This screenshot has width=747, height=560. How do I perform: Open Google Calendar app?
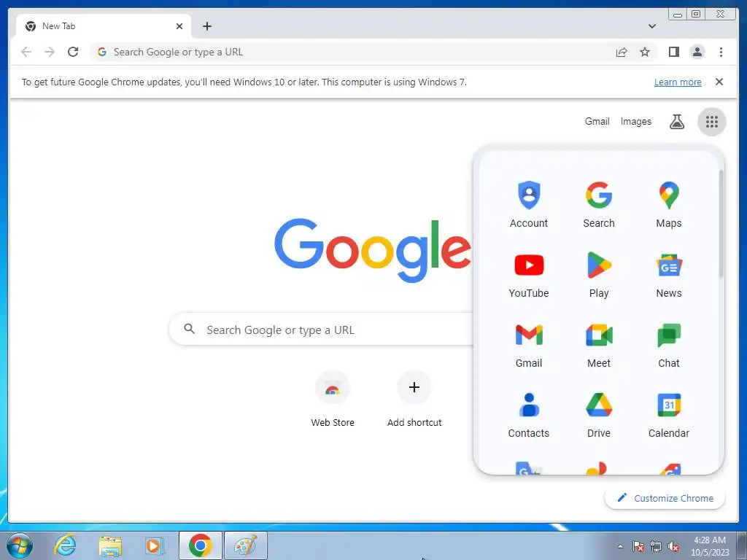point(669,414)
